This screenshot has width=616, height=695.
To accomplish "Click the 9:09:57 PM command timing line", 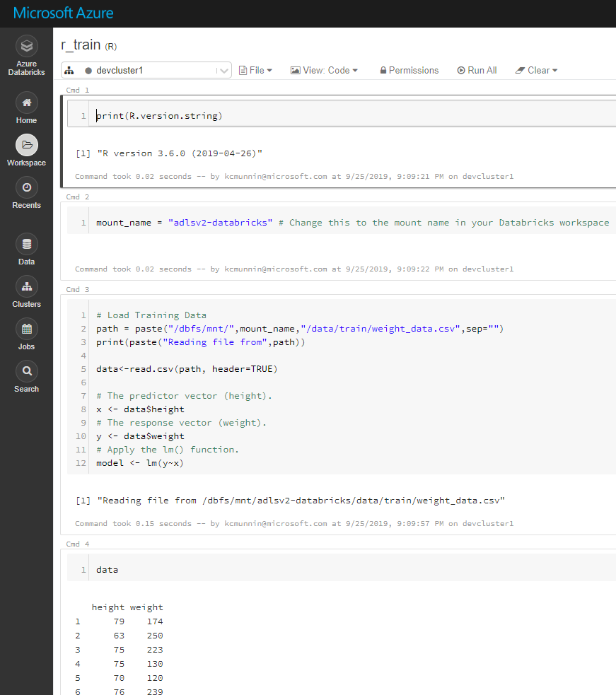I will click(294, 523).
